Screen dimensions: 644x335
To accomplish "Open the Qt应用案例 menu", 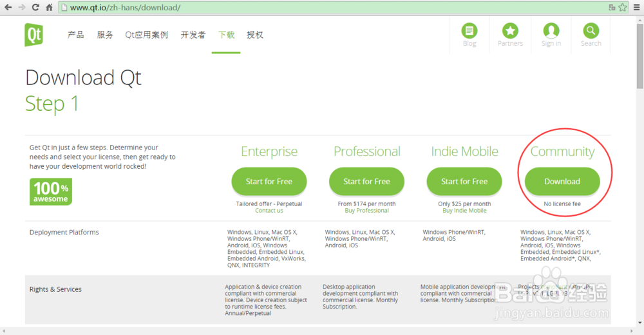I will coord(147,35).
